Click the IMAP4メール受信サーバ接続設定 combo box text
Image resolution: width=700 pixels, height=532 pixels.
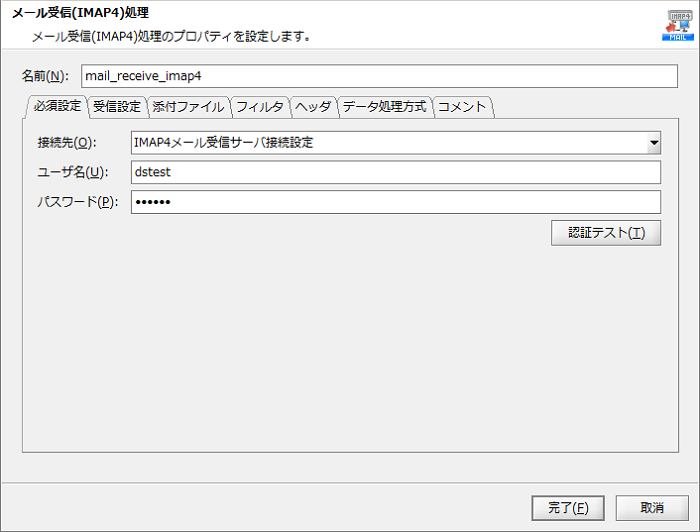point(388,143)
